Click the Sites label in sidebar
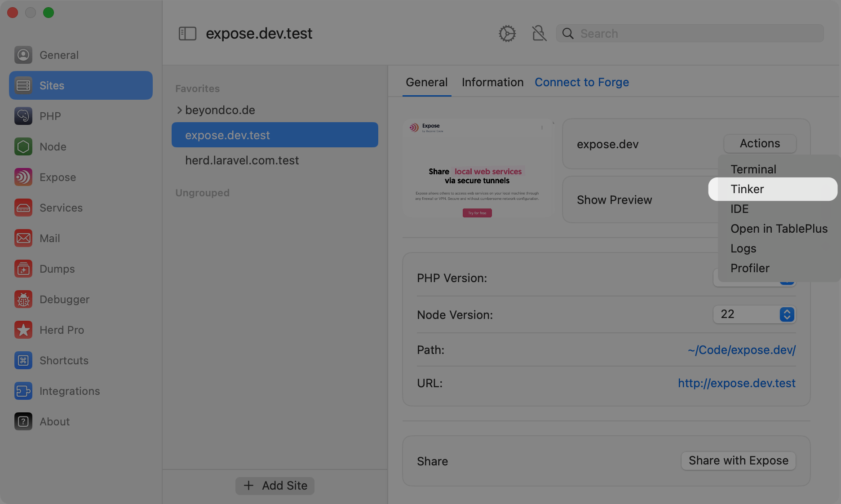 coord(52,85)
